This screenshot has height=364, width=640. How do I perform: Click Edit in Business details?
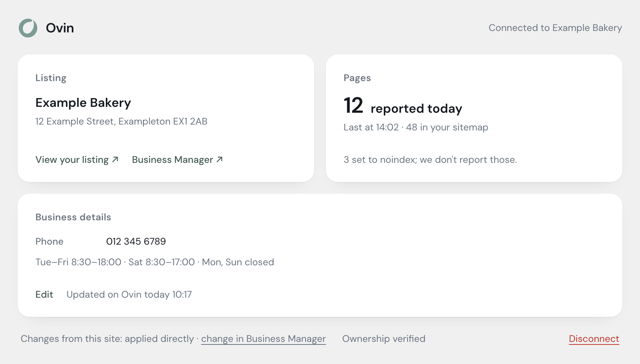pyautogui.click(x=44, y=294)
